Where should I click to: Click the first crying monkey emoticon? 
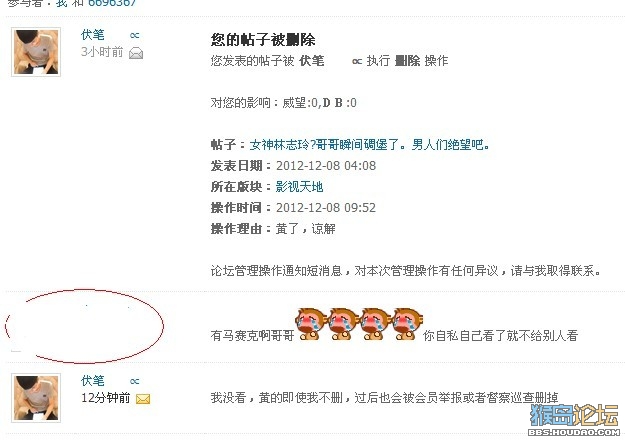(x=311, y=323)
